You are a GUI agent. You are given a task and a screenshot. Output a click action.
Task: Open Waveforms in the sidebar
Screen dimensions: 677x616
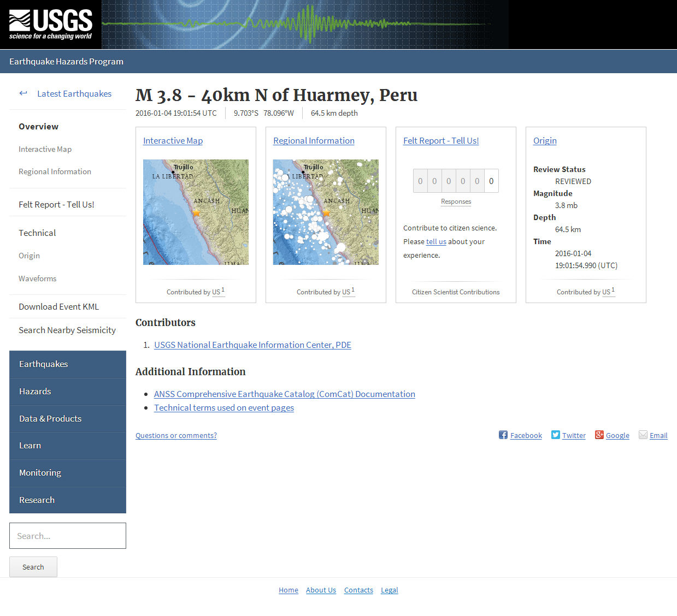(x=37, y=279)
